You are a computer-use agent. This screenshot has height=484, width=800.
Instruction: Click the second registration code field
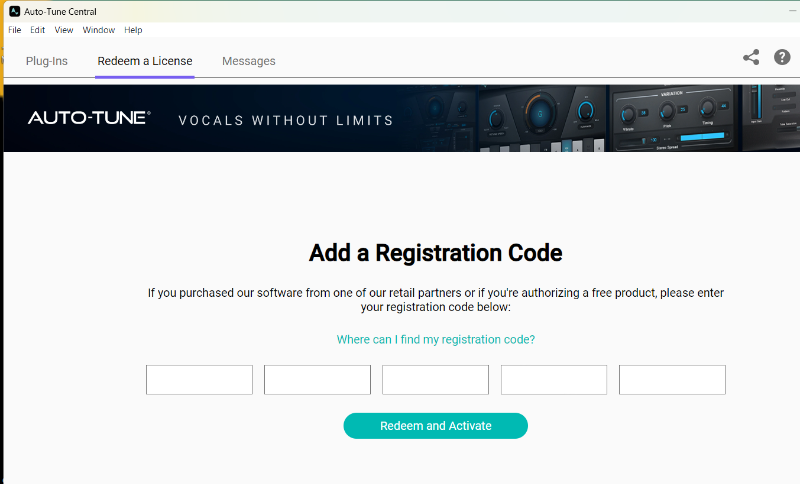(317, 380)
